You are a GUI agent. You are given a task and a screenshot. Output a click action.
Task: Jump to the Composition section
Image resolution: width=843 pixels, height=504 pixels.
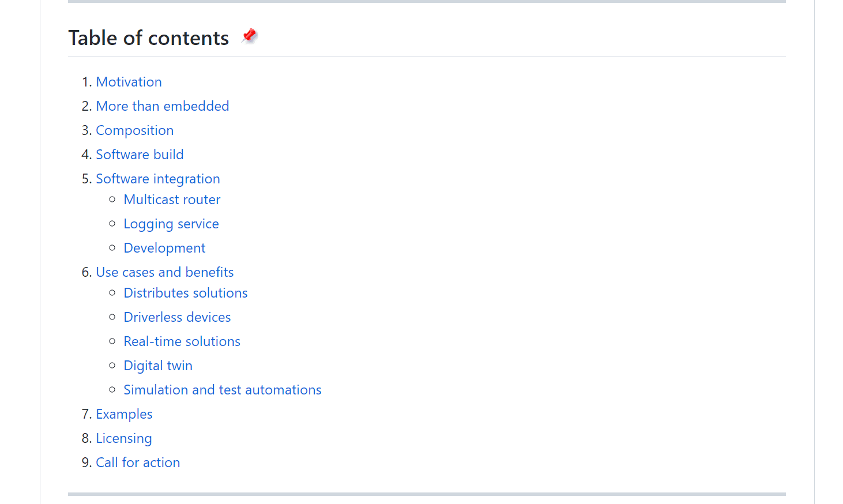point(134,130)
